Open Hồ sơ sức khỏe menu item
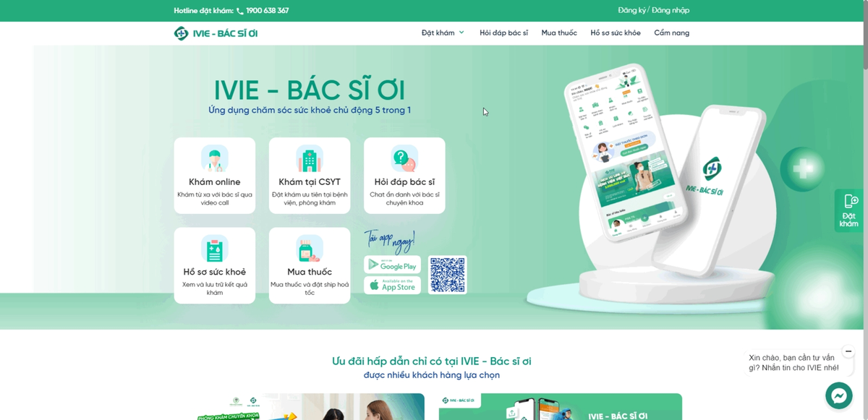 coord(616,33)
